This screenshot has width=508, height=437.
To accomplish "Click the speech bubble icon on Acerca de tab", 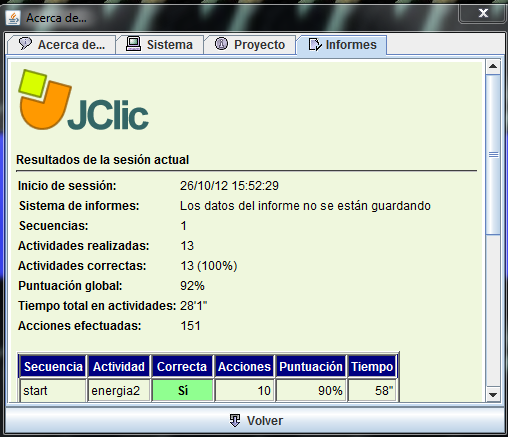I will click(x=25, y=44).
